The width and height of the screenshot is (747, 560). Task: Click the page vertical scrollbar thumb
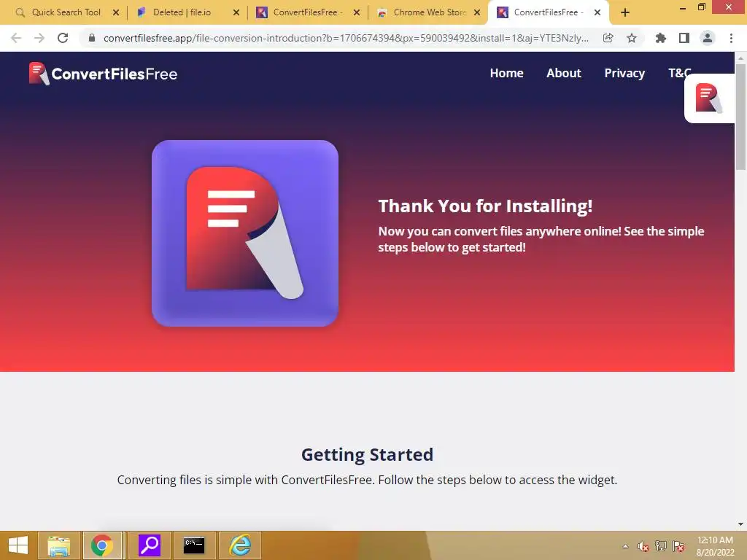point(740,117)
